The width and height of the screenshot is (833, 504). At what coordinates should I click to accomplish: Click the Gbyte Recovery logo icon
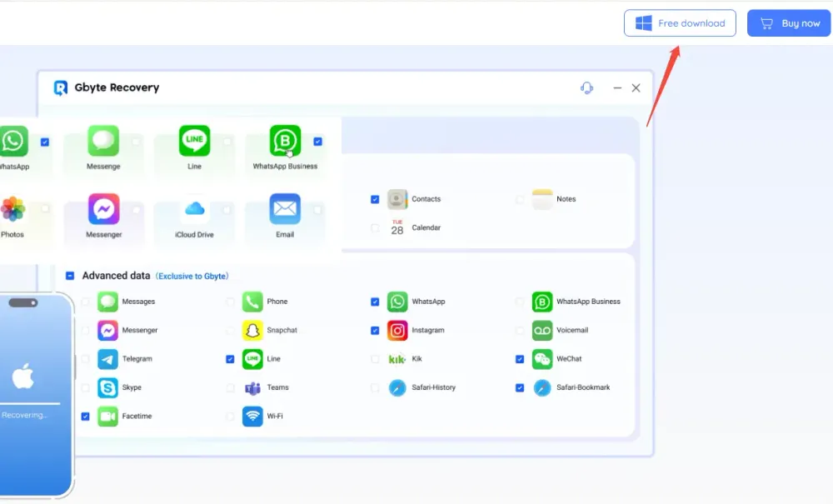point(61,87)
